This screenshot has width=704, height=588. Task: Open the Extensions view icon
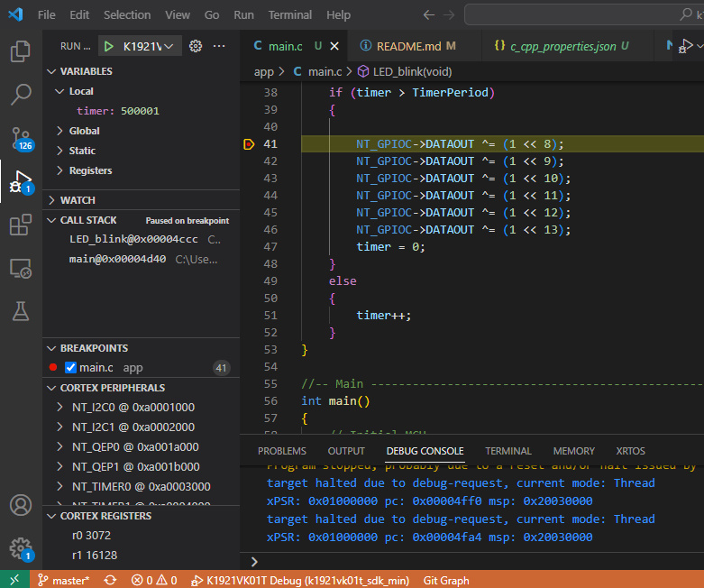point(20,225)
